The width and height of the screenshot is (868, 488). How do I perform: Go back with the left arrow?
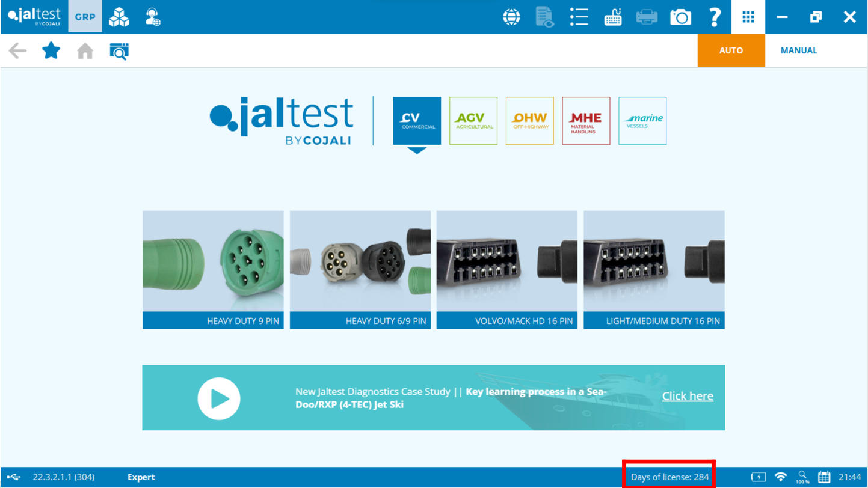(17, 51)
